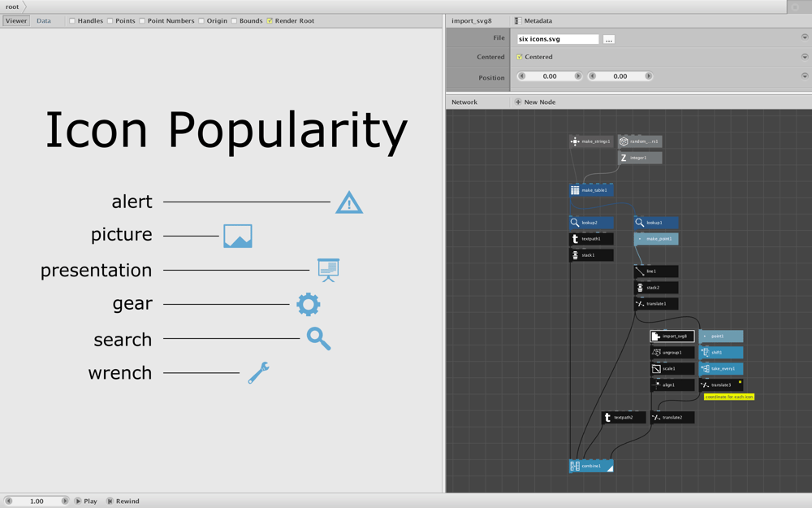
Task: Select the make_point1 node
Action: click(656, 239)
